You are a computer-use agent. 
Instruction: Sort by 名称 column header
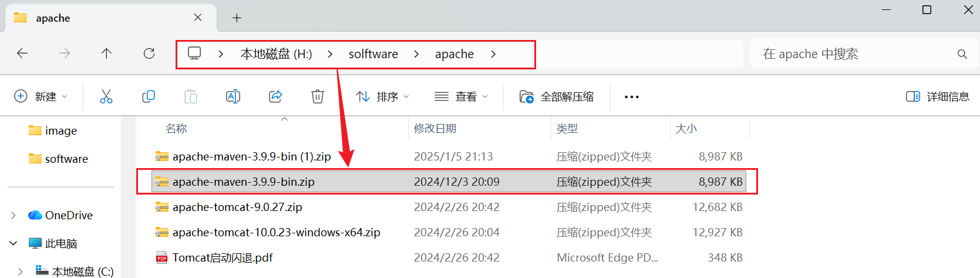coord(176,129)
